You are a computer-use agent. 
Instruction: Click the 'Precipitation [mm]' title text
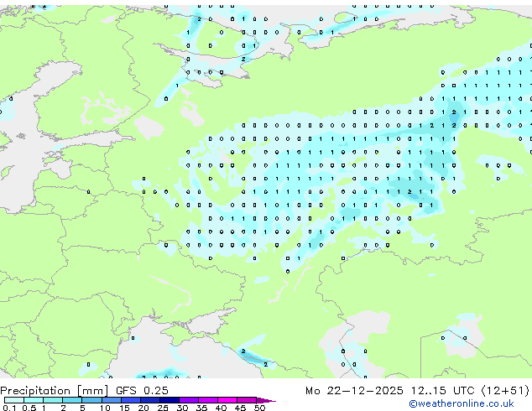point(55,391)
